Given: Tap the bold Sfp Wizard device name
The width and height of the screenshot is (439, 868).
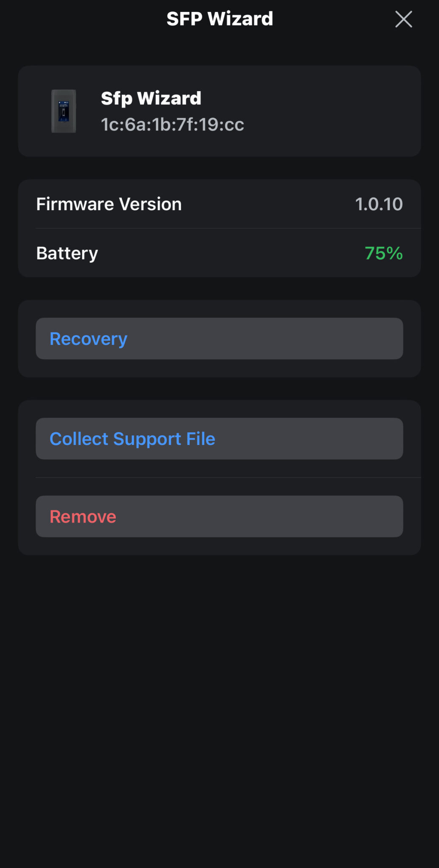Looking at the screenshot, I should 151,98.
